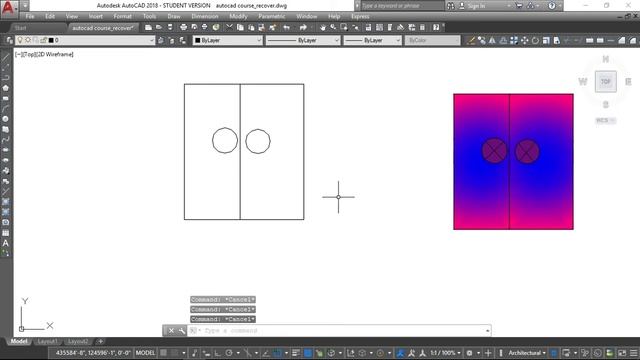Select the Spline tool in Draw toolbar
640x360 pixels.
(5, 140)
